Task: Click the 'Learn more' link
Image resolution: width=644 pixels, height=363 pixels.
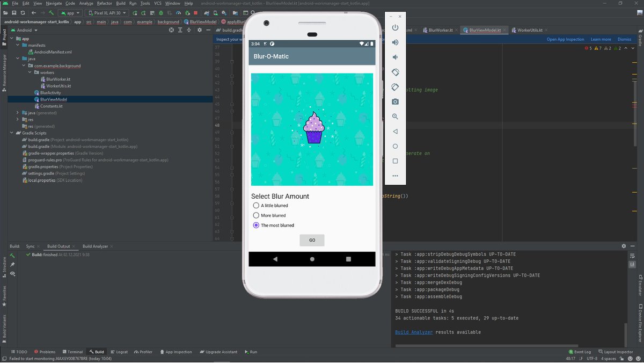Action: tap(601, 39)
